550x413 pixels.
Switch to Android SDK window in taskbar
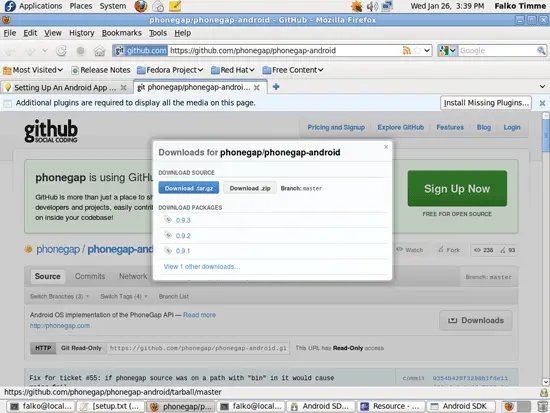(x=461, y=406)
